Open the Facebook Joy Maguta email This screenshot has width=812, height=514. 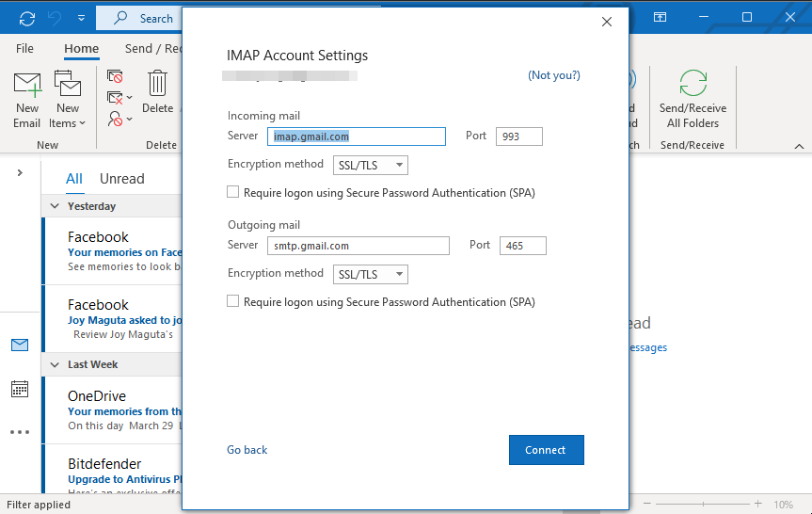coord(112,319)
